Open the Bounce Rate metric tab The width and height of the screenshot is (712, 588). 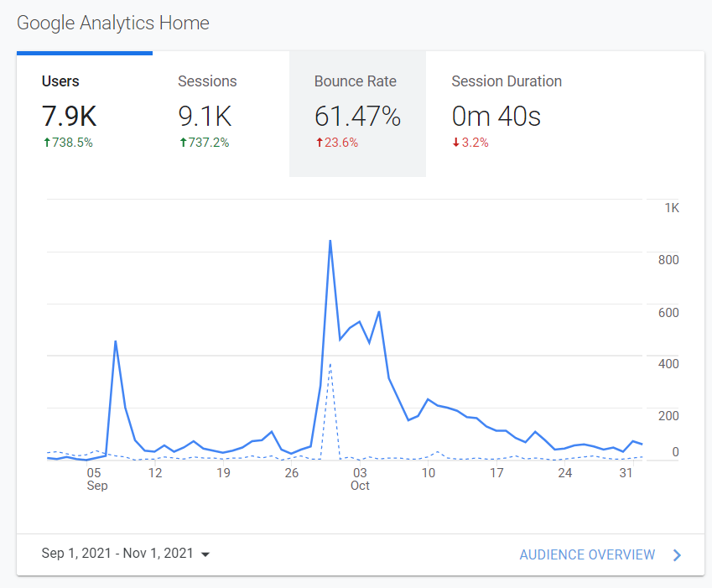click(x=358, y=113)
